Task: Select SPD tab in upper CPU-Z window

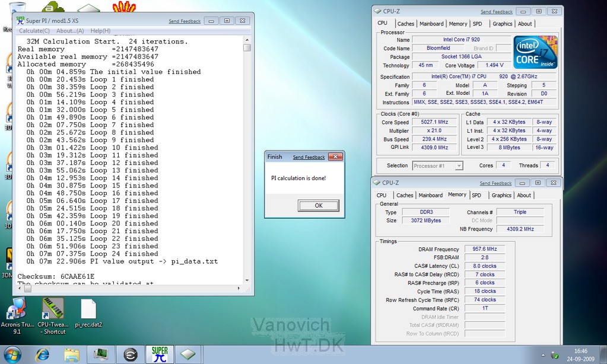Action: (478, 24)
